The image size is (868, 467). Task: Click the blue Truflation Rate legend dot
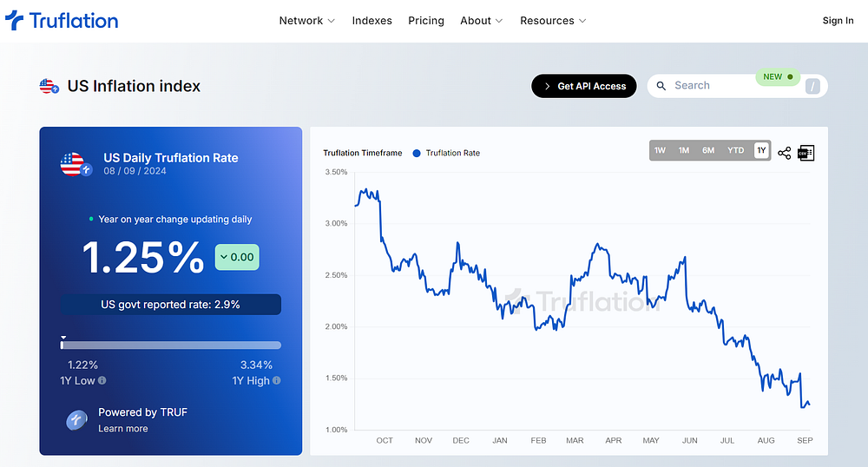point(417,154)
